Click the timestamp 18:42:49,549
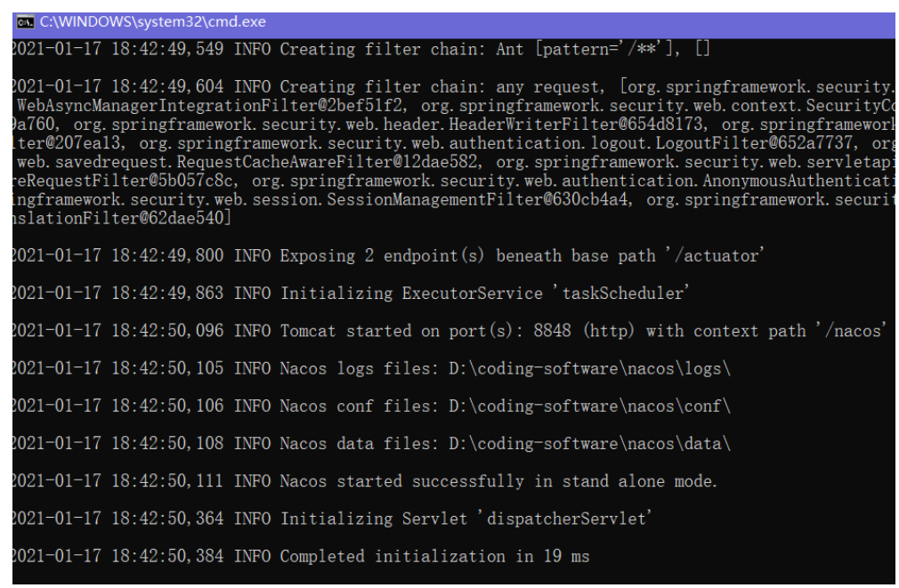The image size is (899, 588). tap(167, 49)
